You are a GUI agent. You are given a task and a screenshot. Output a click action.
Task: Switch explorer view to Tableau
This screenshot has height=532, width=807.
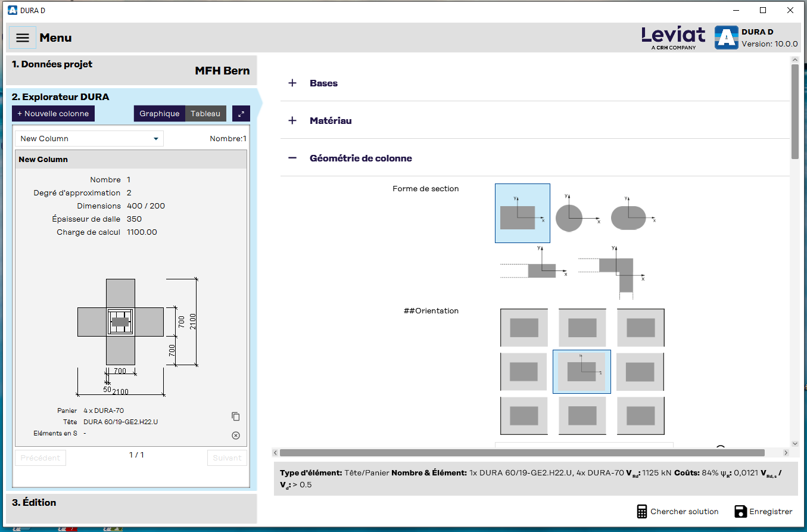(x=205, y=114)
